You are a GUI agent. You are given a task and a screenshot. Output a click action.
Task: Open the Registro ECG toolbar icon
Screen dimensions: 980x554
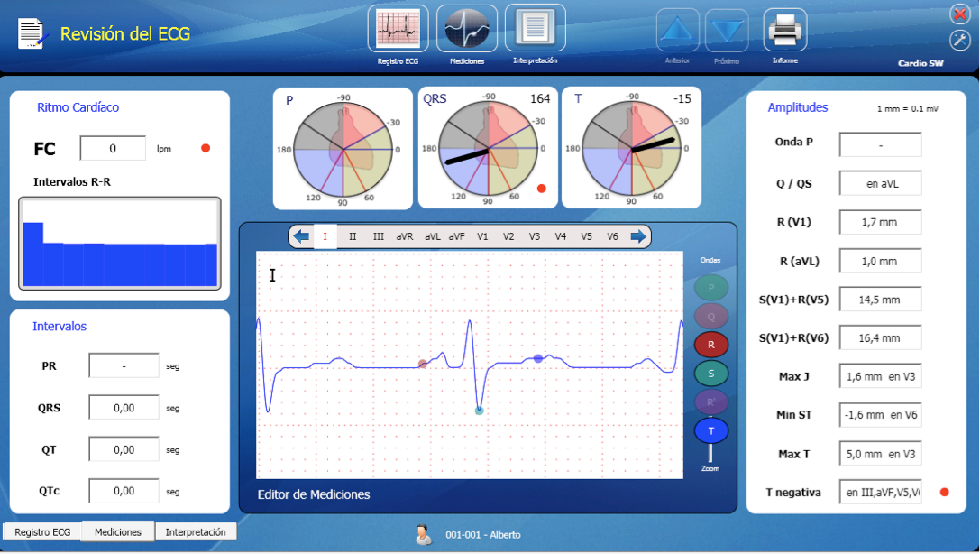[398, 29]
